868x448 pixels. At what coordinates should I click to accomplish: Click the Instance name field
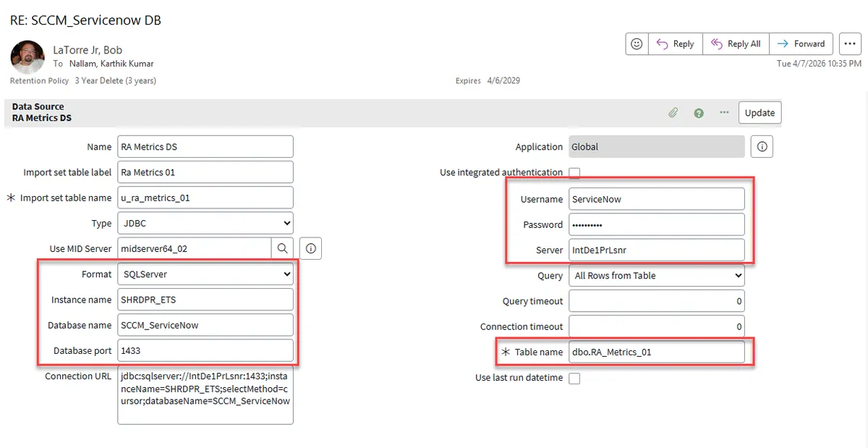(205, 300)
